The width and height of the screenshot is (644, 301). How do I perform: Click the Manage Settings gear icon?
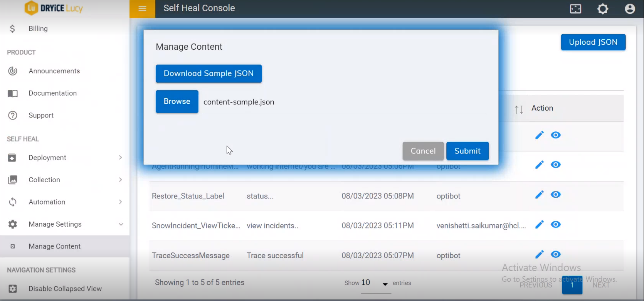(13, 224)
